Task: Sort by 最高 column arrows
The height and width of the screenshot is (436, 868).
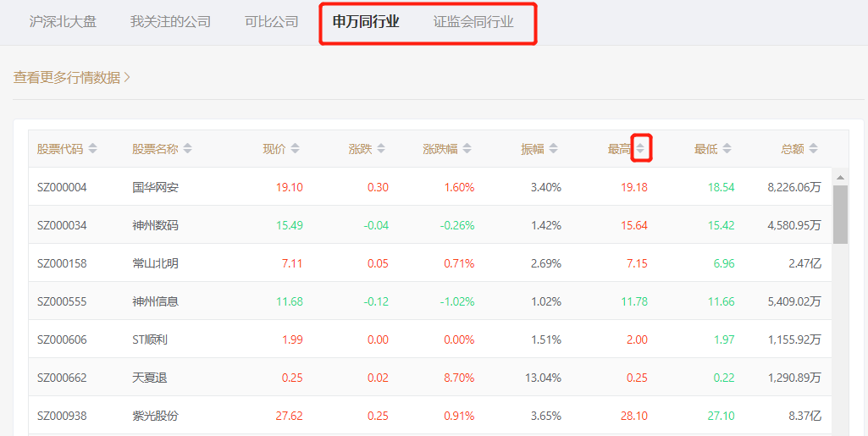Action: (x=640, y=148)
